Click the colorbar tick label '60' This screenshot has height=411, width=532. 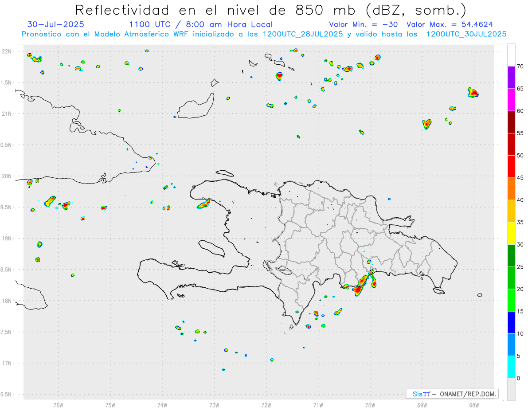520,111
